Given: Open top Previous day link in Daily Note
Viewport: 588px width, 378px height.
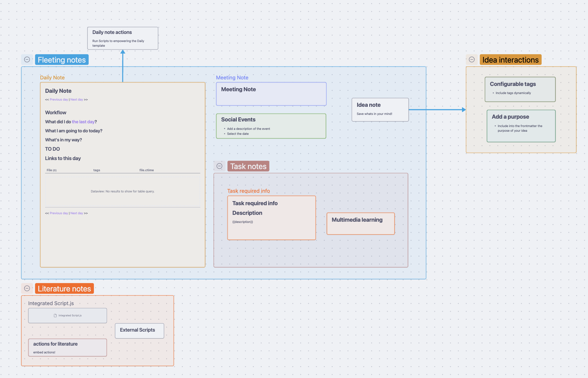Looking at the screenshot, I should [x=59, y=100].
